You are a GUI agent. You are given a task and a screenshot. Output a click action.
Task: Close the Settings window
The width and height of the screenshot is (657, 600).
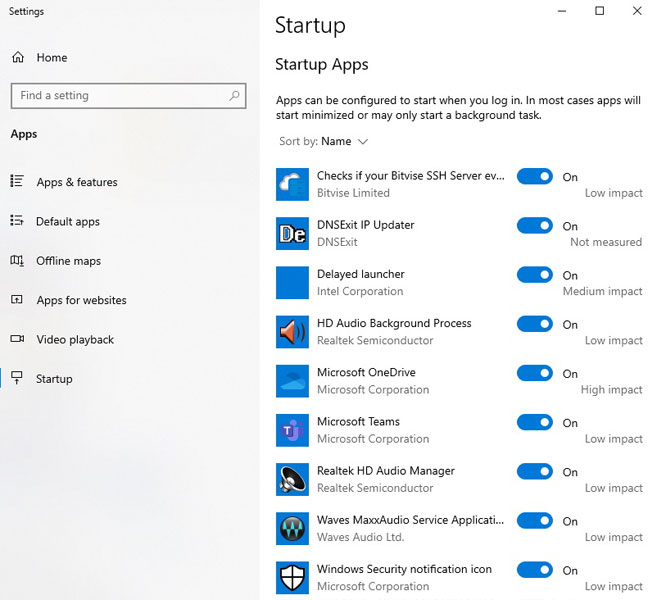point(637,11)
